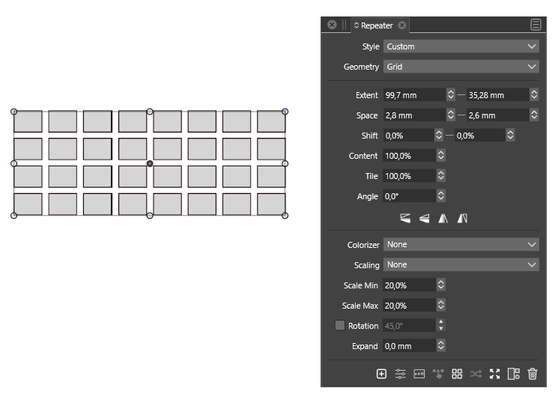Image resolution: width=555 pixels, height=397 pixels.
Task: Click the add repeater plus icon
Action: point(381,374)
